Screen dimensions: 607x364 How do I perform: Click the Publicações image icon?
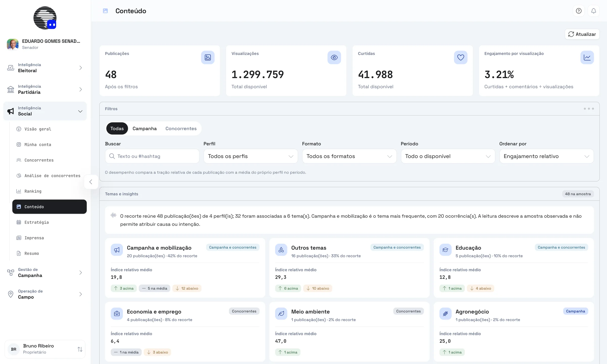pos(208,57)
